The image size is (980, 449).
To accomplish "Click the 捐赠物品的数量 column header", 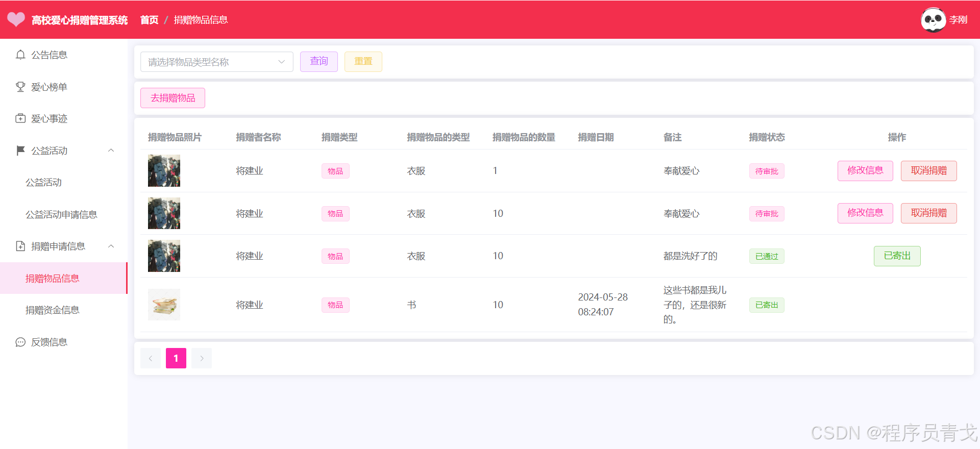I will click(x=524, y=137).
